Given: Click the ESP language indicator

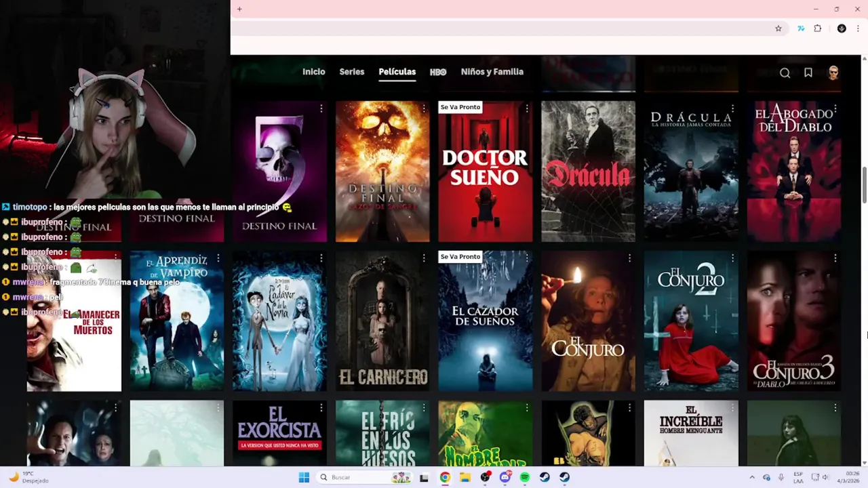Looking at the screenshot, I should 798,477.
